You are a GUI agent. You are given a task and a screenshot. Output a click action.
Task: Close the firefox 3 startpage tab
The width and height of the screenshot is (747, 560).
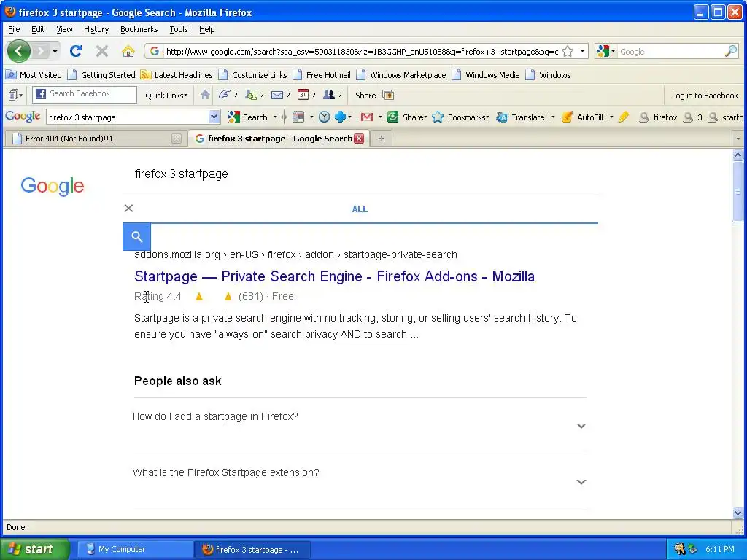tap(359, 139)
